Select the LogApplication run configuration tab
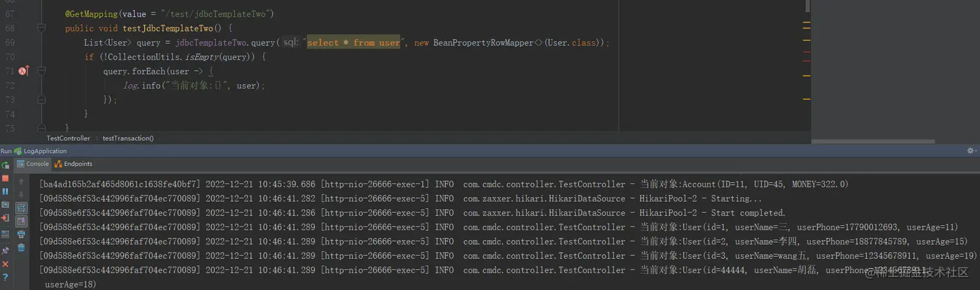The height and width of the screenshot is (290, 980). [x=40, y=151]
